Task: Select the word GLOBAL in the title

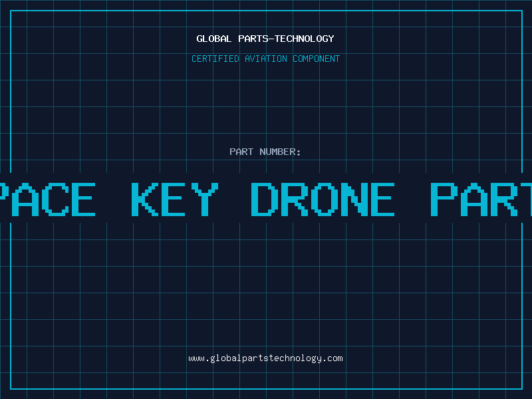Action: tap(214, 39)
